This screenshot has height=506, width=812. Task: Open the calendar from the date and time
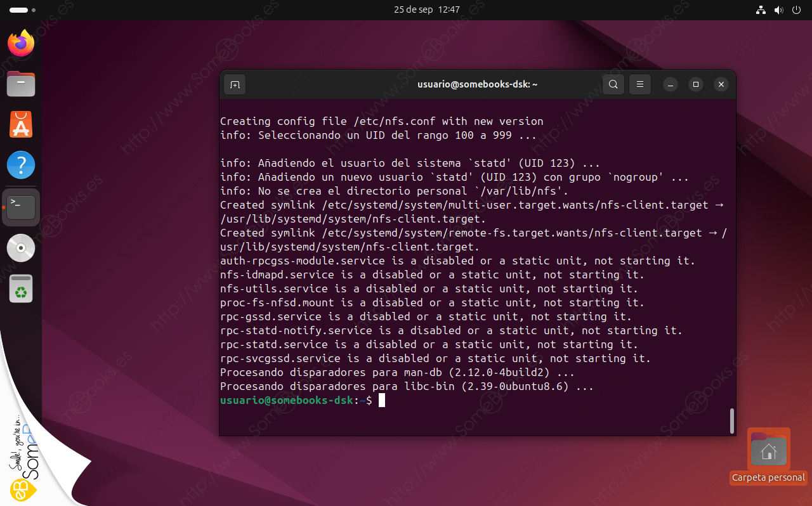pos(426,10)
